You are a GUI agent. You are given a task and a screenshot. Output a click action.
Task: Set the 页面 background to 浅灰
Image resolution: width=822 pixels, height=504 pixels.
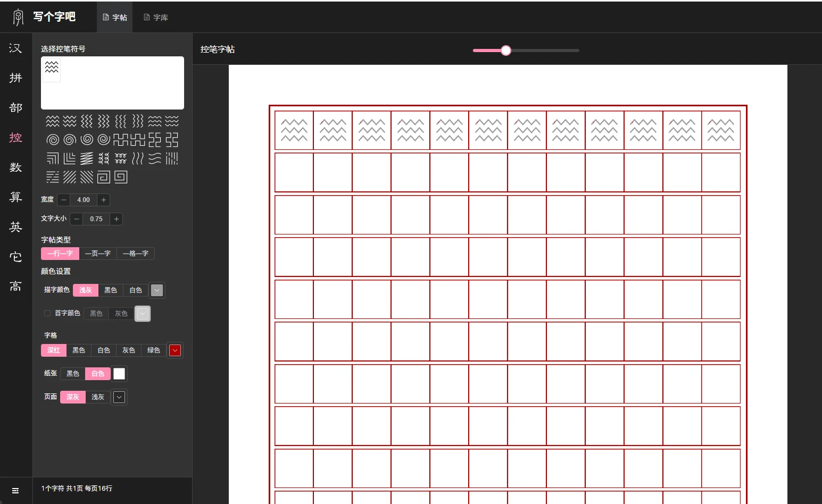(x=98, y=397)
